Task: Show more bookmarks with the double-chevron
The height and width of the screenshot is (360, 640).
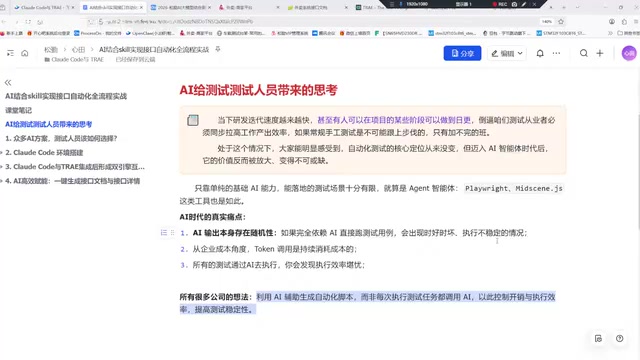Action: 610,33
